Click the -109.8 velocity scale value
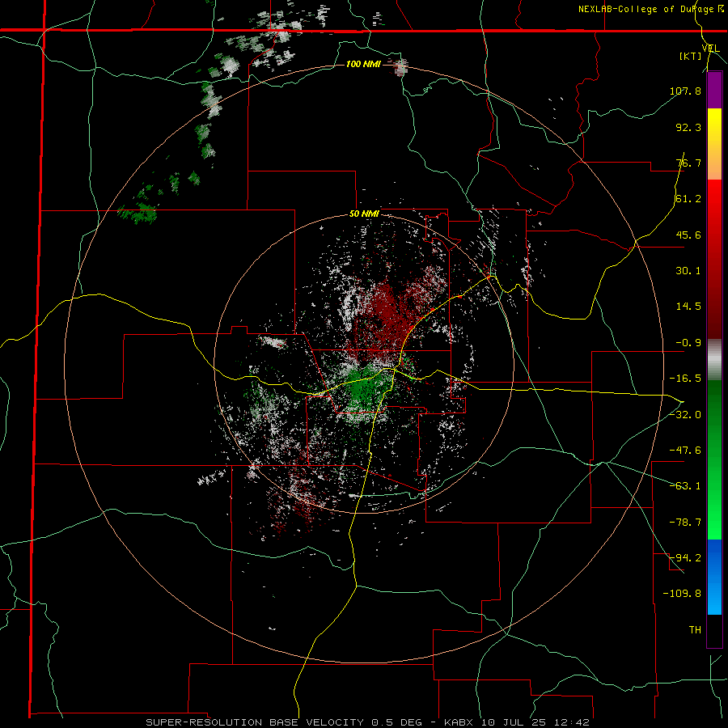 (x=682, y=594)
